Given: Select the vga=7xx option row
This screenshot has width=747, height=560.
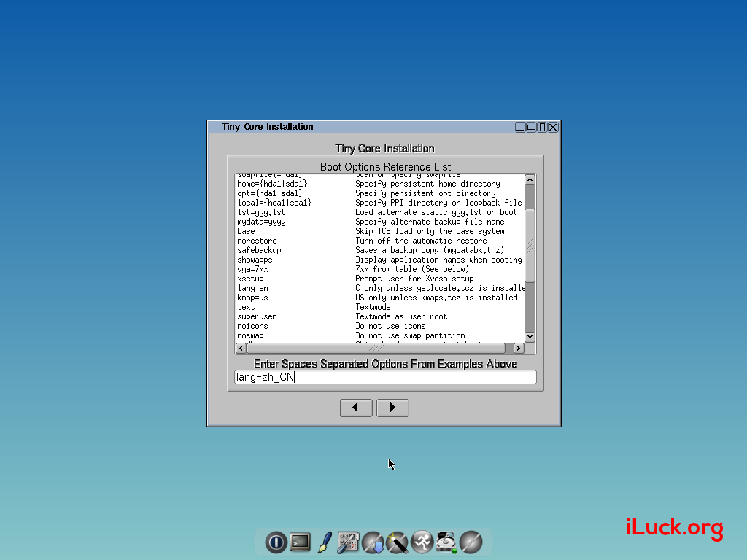Looking at the screenshot, I should (x=379, y=270).
